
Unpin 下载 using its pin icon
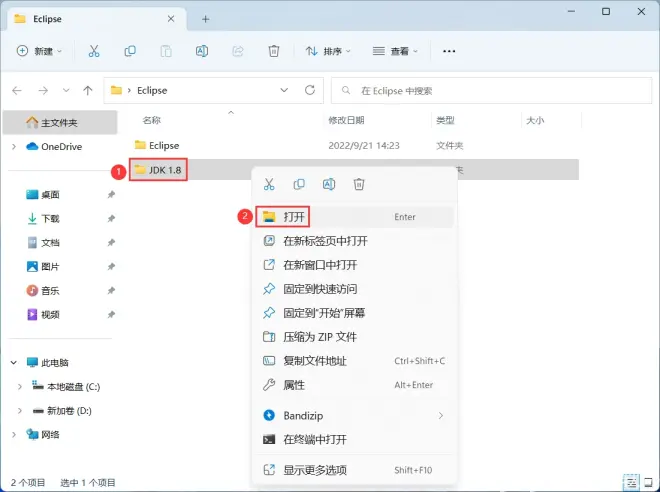[111, 218]
